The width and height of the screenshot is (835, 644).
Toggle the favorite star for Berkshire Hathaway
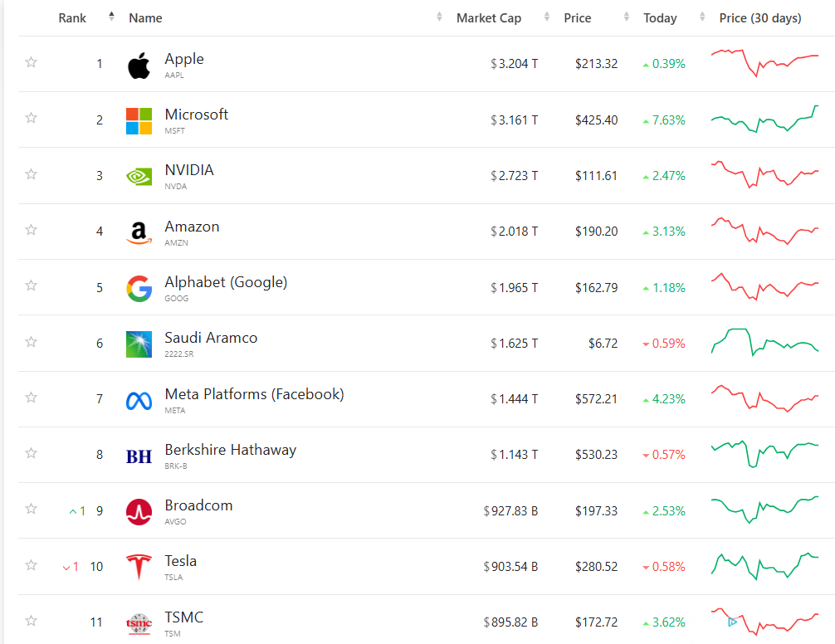(x=32, y=453)
